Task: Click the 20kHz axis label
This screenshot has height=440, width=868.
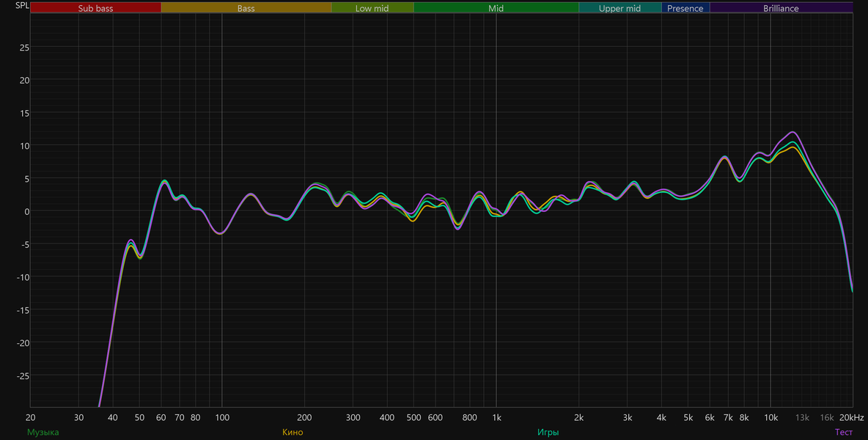Action: 851,417
